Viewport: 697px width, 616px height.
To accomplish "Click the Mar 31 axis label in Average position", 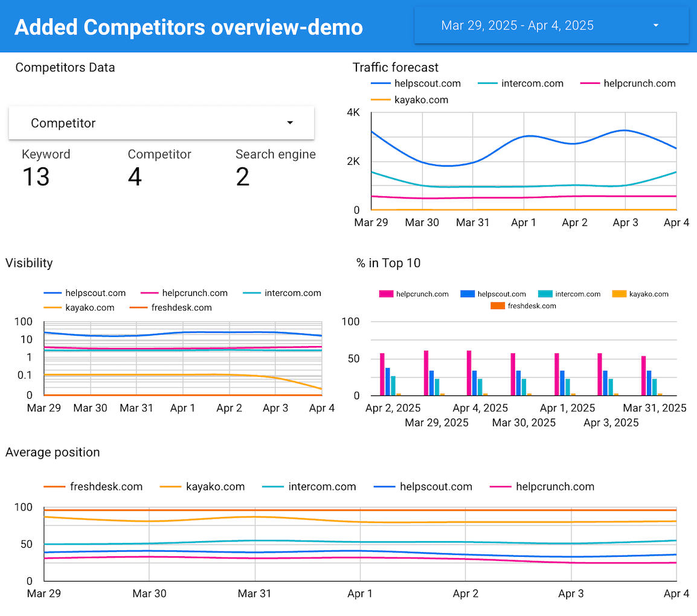I will coord(254,593).
